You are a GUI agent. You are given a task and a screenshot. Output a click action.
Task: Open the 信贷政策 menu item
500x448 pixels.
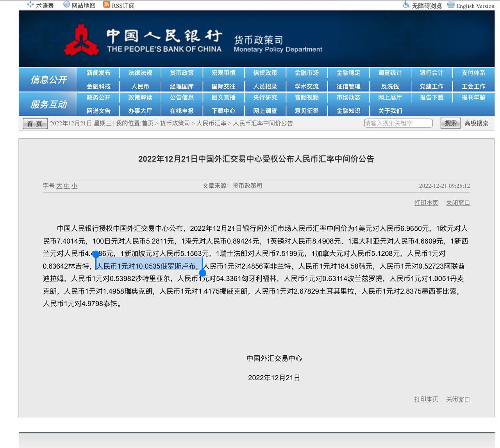[x=265, y=73]
